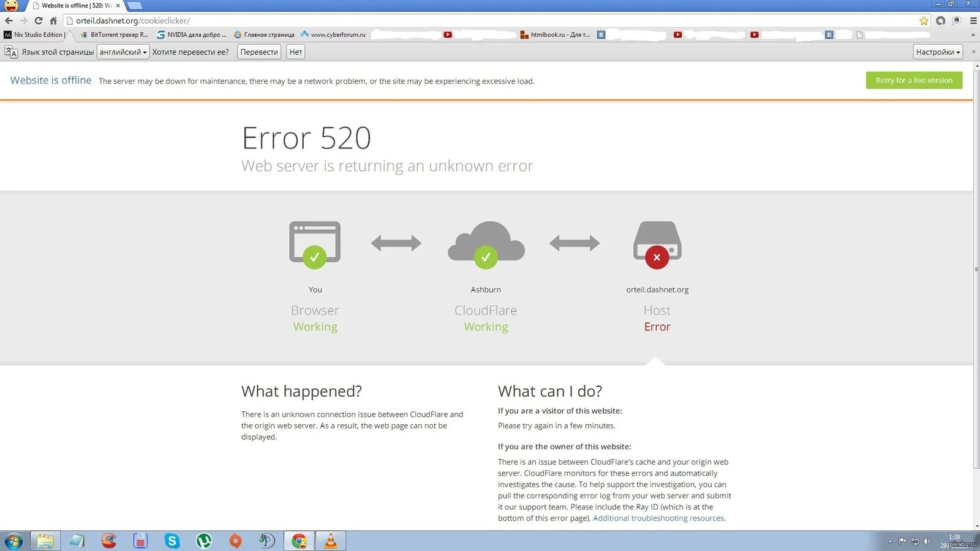980x551 pixels.
Task: Click the CloudFlare cloud status icon
Action: click(486, 245)
